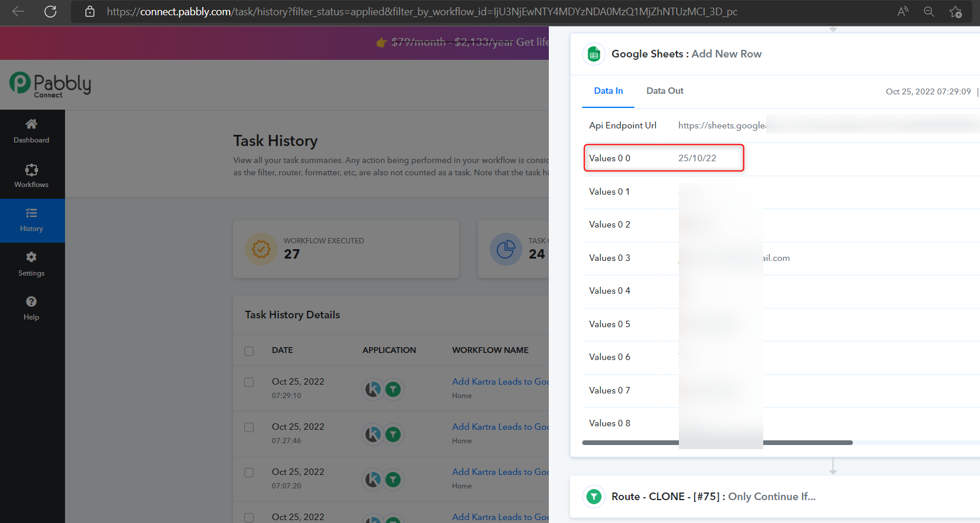Image resolution: width=980 pixels, height=523 pixels.
Task: Click the Values 0 1 label
Action: (610, 192)
